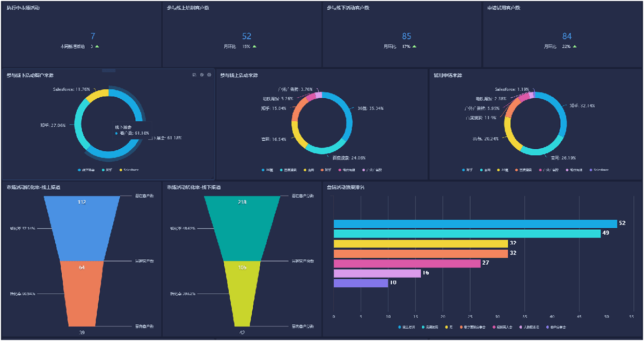Click the green up arrow beside 22%
Image resolution: width=644 pixels, height=341 pixels.
pos(574,46)
